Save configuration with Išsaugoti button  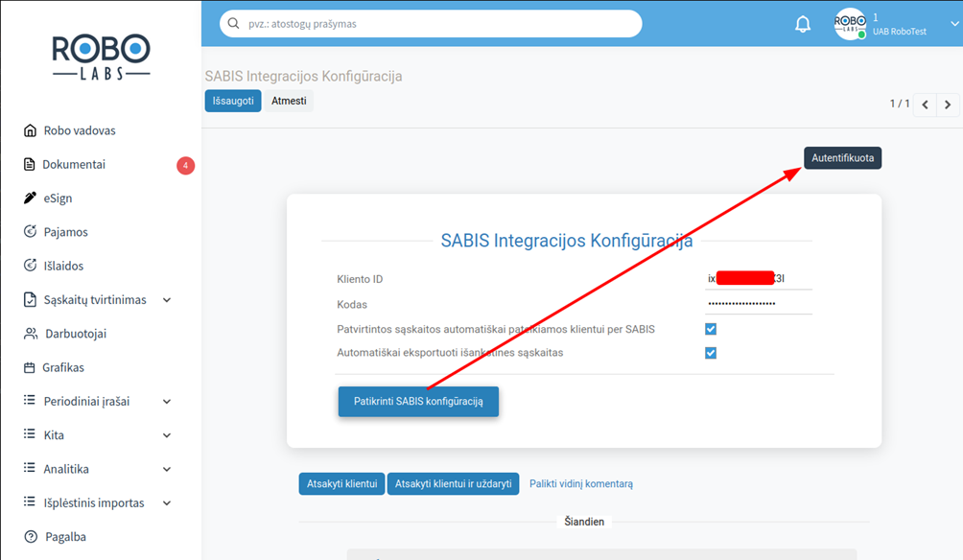233,101
